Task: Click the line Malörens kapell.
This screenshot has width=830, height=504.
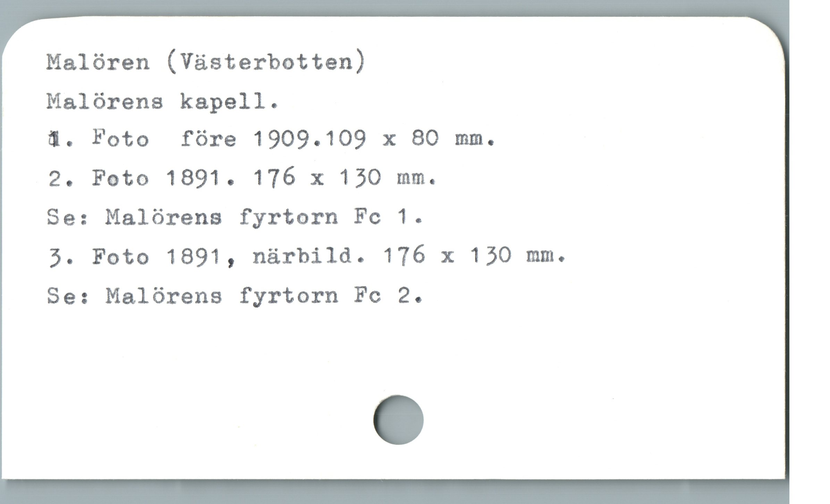Action: point(162,102)
